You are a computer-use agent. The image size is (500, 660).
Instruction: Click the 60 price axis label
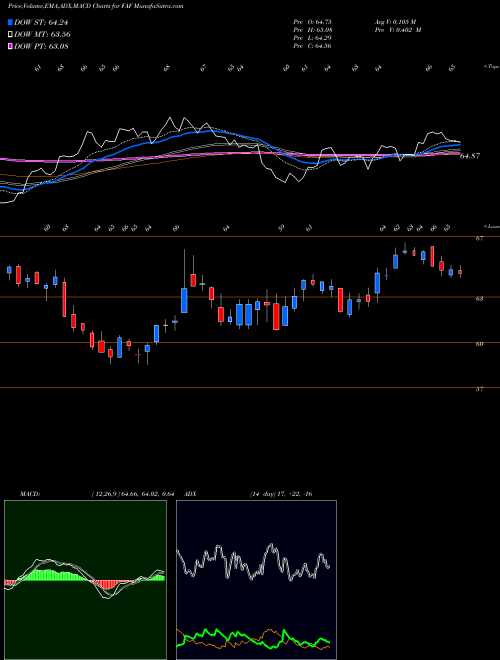(x=480, y=344)
